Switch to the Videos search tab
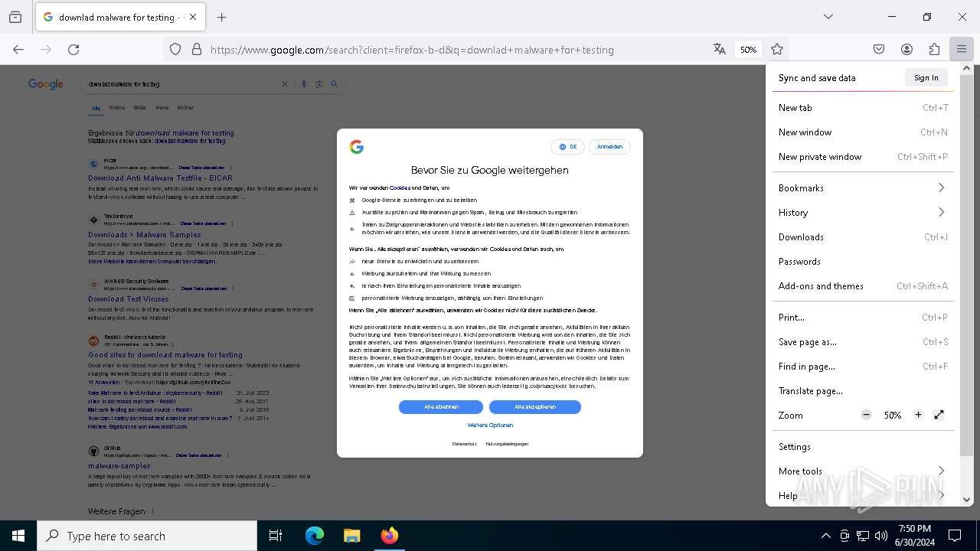 116,108
